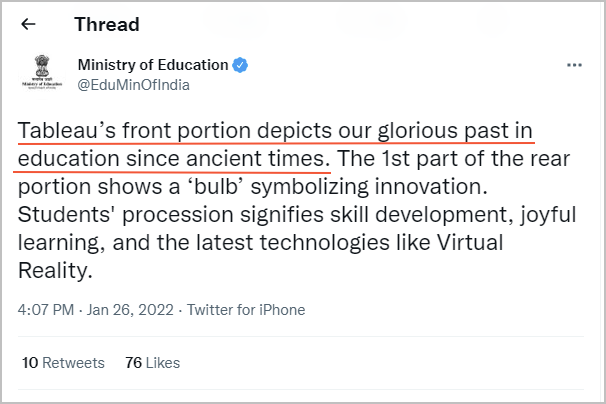The height and width of the screenshot is (404, 606).
Task: Open the Twitter for iPhone source link
Action: tap(246, 310)
